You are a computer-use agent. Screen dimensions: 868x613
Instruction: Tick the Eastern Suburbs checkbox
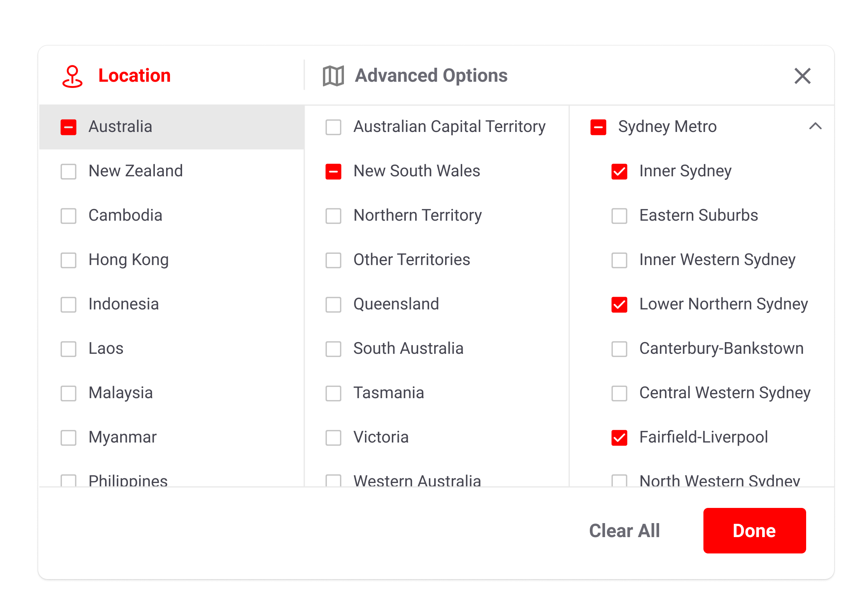[619, 216]
